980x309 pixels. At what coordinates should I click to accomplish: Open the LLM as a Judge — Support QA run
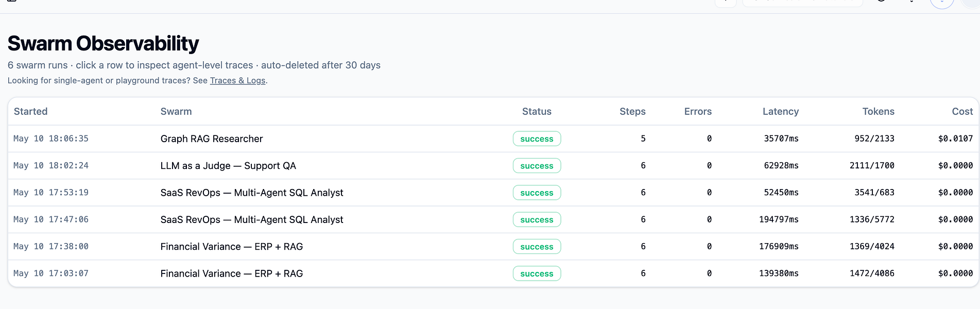[493, 166]
